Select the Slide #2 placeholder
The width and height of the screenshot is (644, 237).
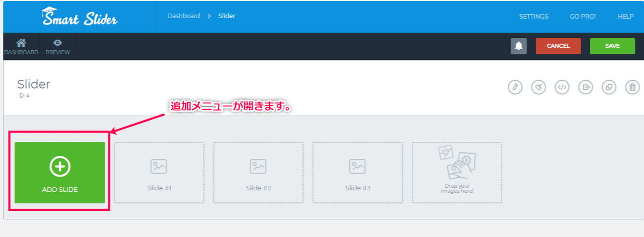258,173
